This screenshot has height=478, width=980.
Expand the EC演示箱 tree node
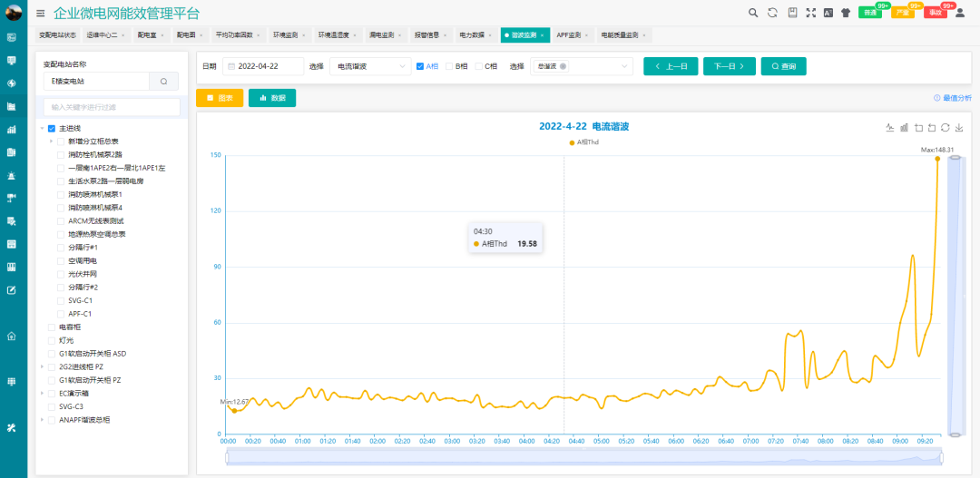point(42,394)
